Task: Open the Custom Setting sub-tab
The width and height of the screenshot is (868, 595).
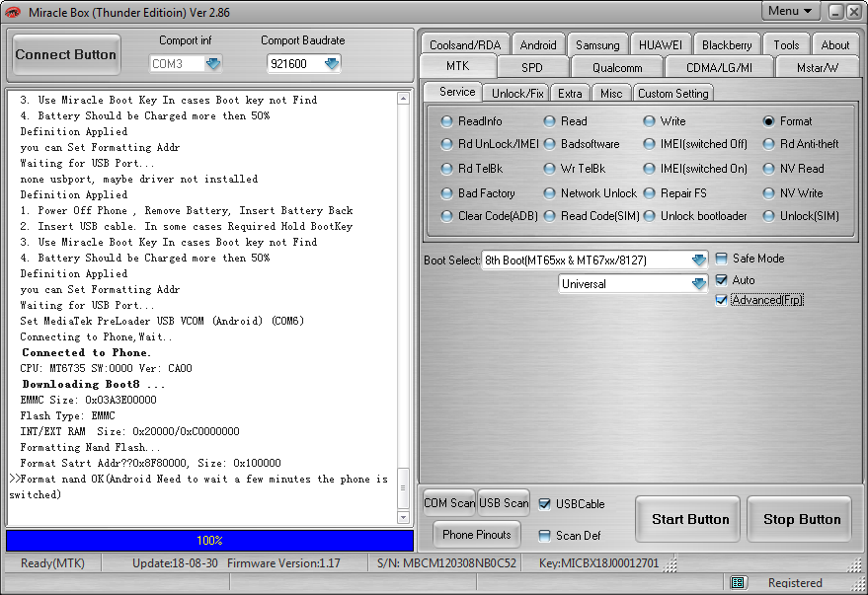Action: (x=672, y=94)
